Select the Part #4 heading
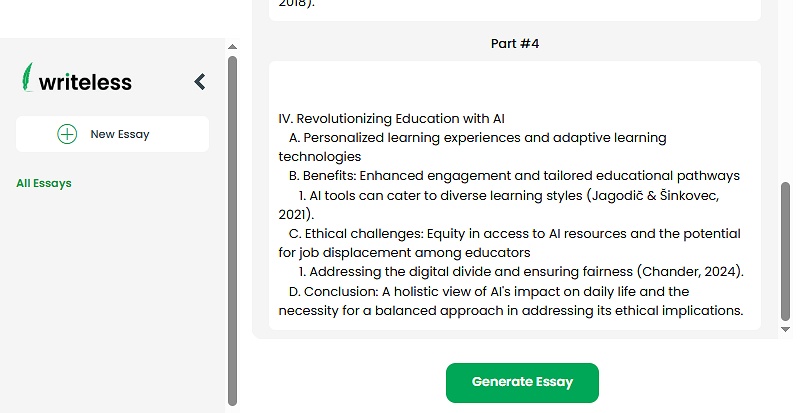Image resolution: width=800 pixels, height=413 pixels. point(515,44)
